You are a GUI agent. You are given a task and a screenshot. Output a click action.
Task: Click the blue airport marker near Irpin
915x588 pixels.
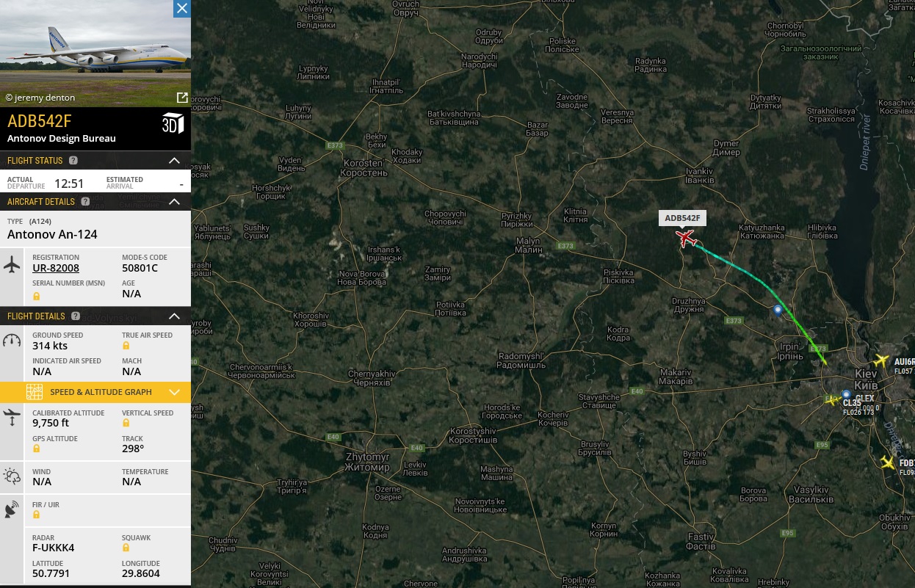(778, 310)
